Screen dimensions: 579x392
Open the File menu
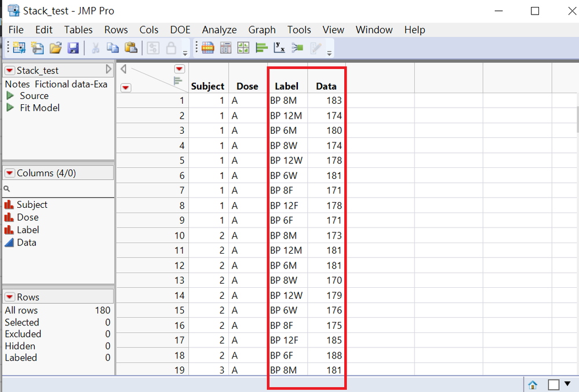tap(16, 30)
